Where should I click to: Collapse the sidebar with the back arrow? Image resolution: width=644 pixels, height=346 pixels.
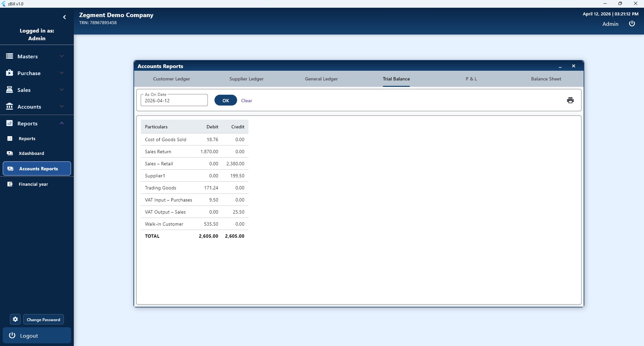(64, 17)
